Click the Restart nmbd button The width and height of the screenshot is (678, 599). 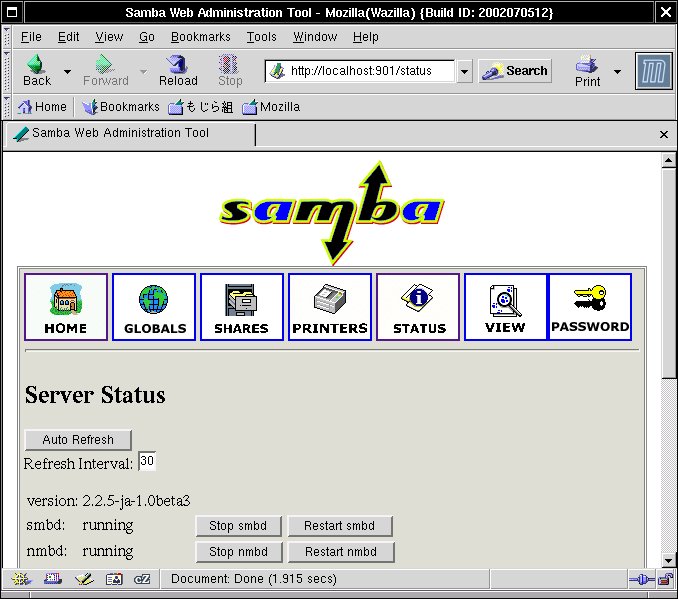click(x=341, y=552)
